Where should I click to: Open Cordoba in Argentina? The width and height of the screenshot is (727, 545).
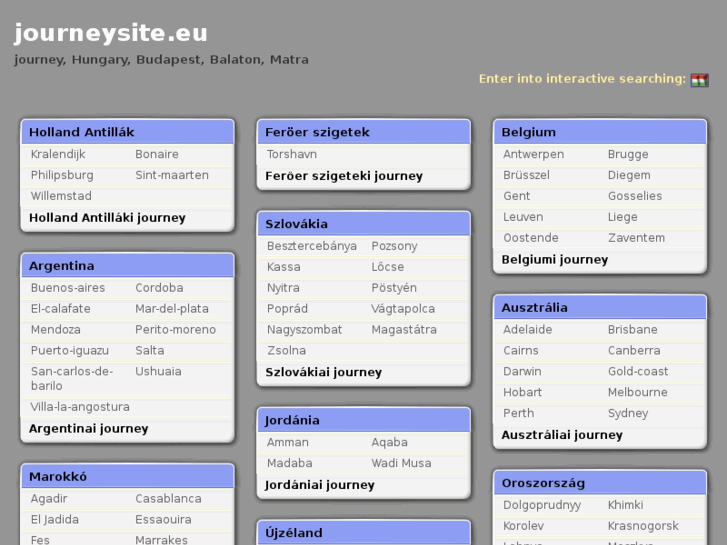pyautogui.click(x=159, y=288)
